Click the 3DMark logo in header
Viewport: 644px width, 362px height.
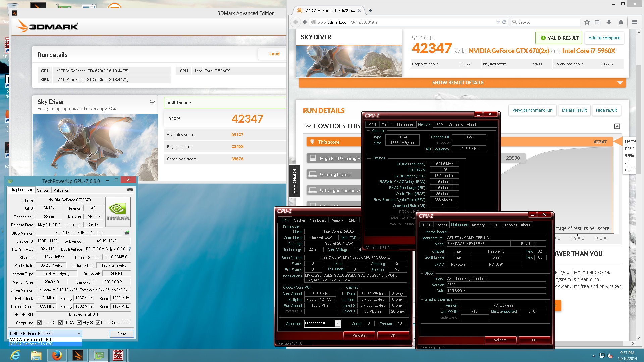(x=48, y=26)
